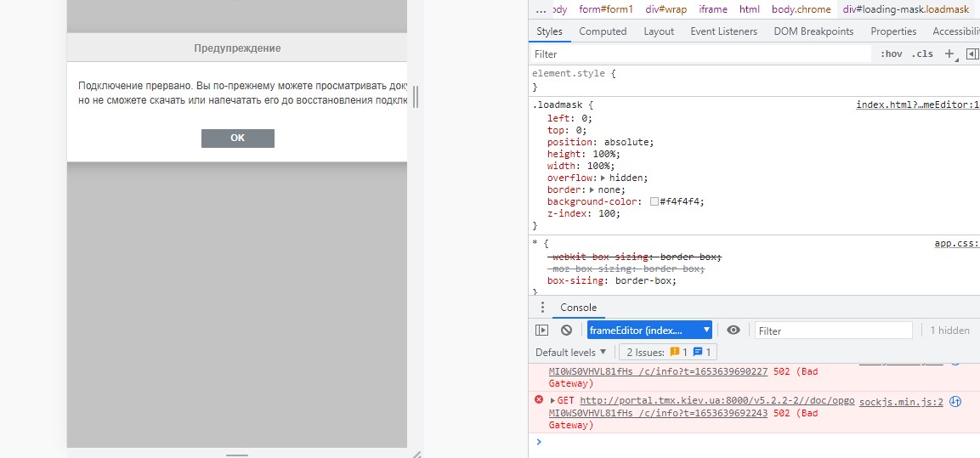Viewport: 980px width, 458px height.
Task: Click the Предупреждение dialog title
Action: point(237,48)
